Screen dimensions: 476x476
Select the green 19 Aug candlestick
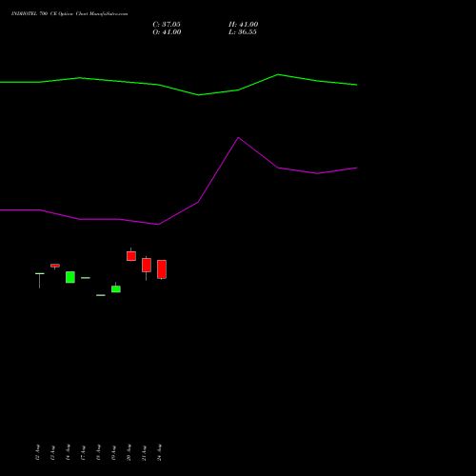click(116, 288)
